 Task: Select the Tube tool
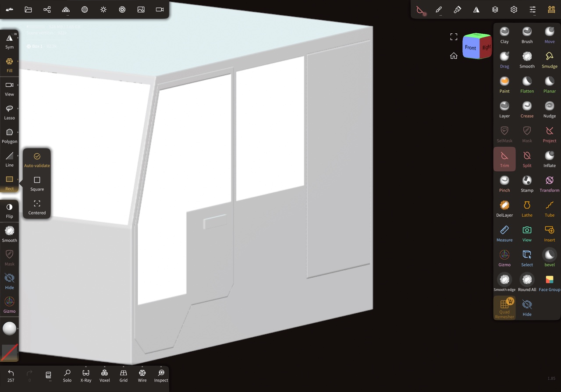550,208
